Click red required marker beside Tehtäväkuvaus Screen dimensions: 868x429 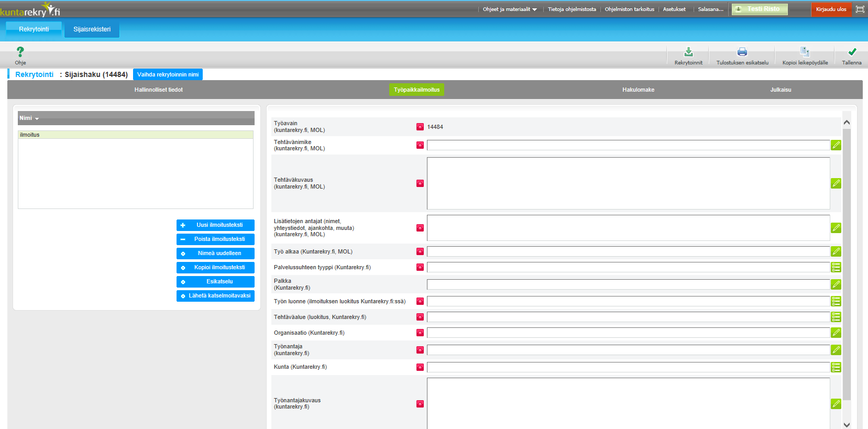[420, 183]
